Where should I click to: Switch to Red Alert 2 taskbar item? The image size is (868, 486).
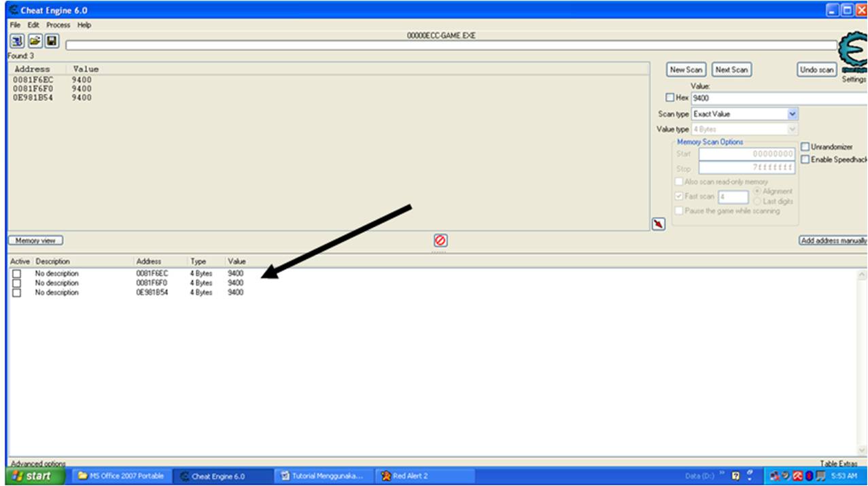(x=425, y=476)
